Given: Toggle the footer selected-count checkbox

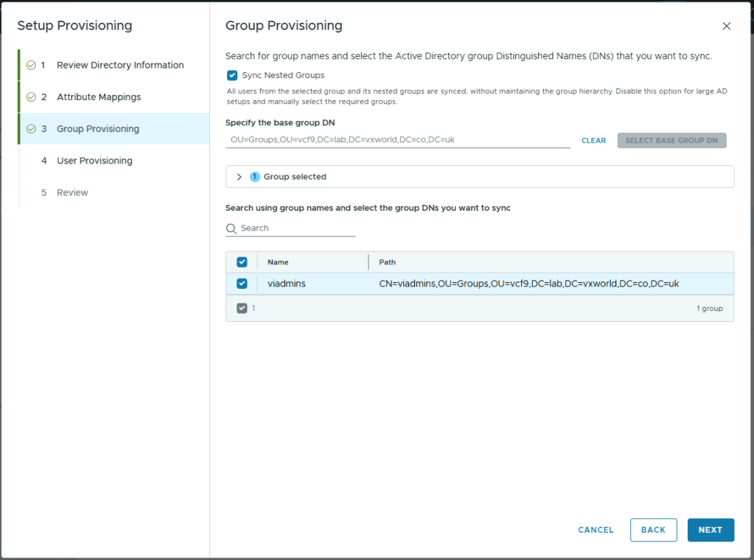Looking at the screenshot, I should tap(242, 308).
